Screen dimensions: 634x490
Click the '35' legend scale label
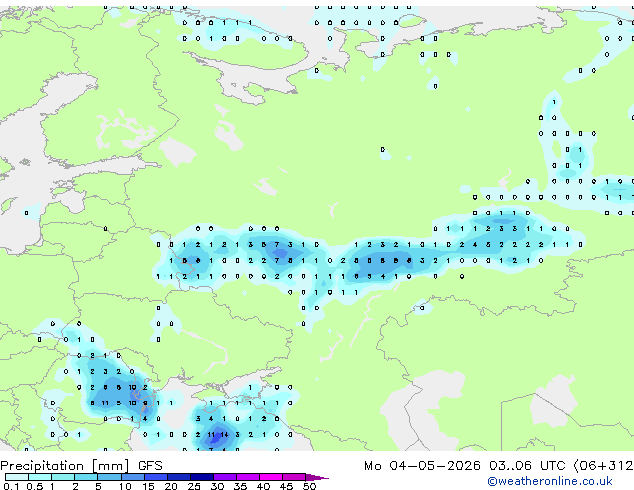pos(240,486)
